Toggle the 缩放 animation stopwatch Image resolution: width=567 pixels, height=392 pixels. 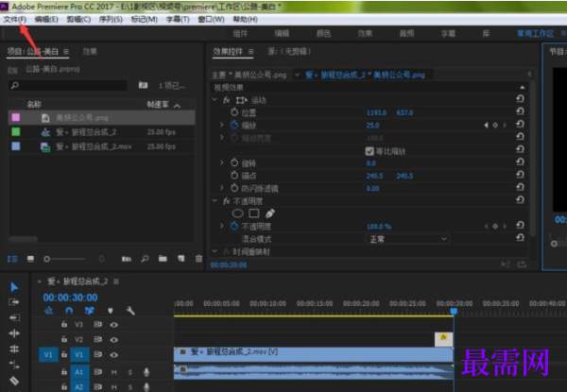tap(234, 125)
